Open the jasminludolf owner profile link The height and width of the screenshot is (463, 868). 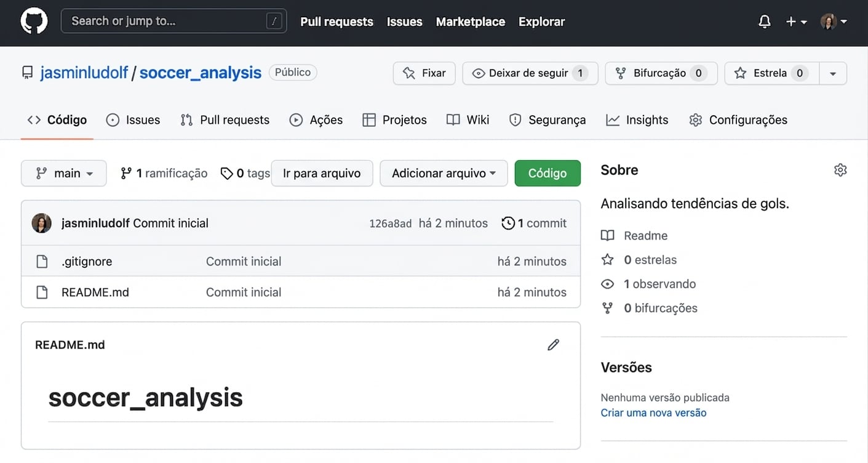[84, 73]
